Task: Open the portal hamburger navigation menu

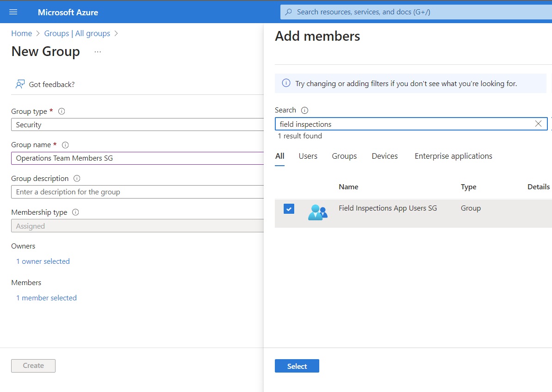Action: tap(13, 12)
